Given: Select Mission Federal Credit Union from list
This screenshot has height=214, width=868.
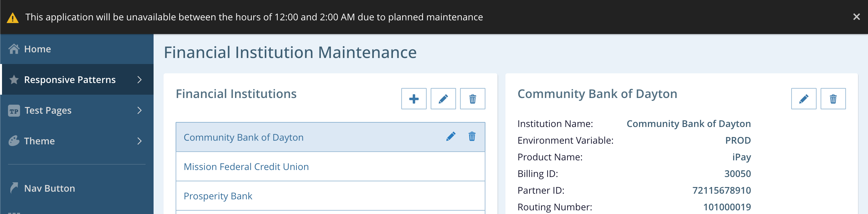Looking at the screenshot, I should point(246,167).
